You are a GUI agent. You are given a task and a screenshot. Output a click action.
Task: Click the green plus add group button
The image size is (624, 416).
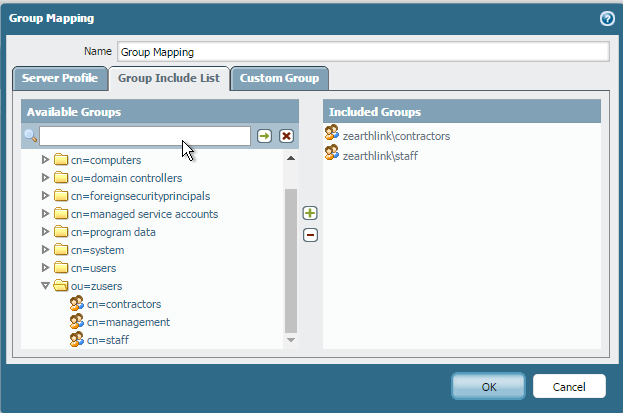(x=310, y=213)
